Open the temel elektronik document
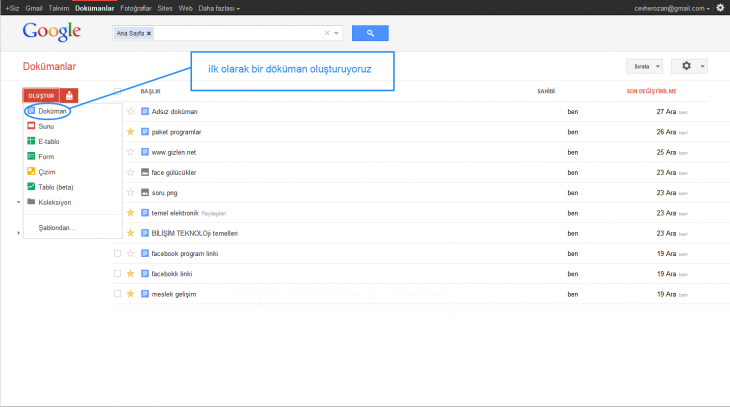Viewport: 730px width, 407px height. coord(174,213)
